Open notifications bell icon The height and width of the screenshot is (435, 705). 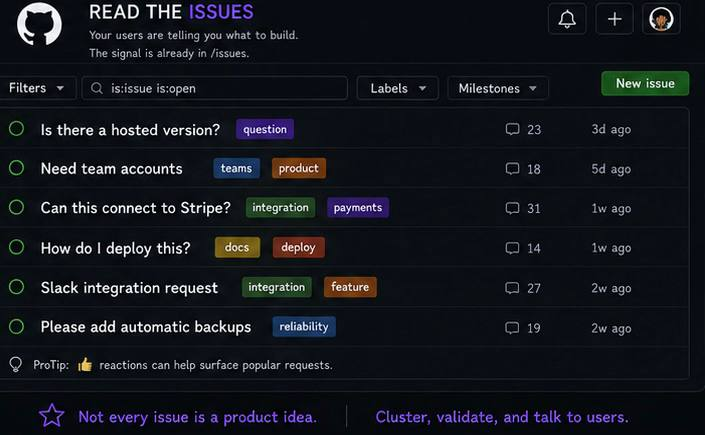567,19
